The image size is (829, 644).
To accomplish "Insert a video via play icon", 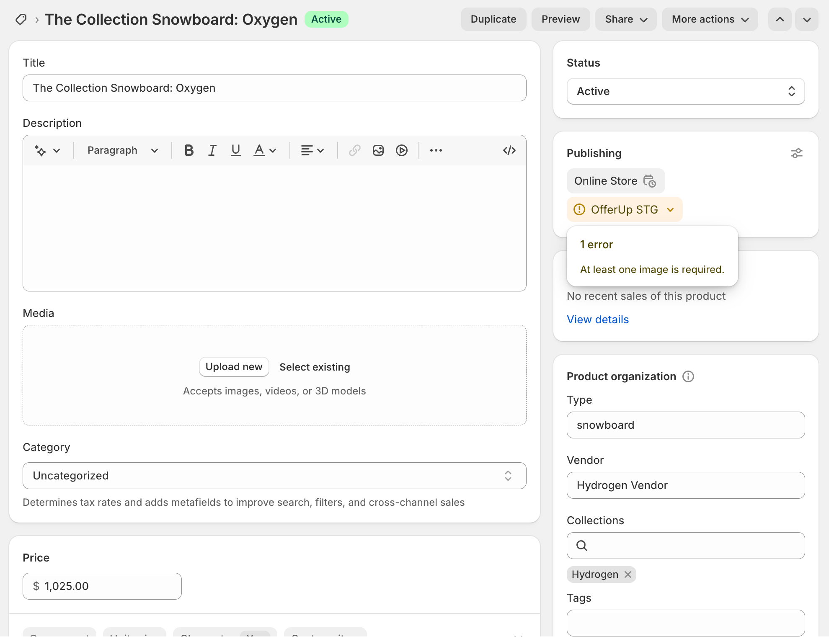I will click(402, 150).
